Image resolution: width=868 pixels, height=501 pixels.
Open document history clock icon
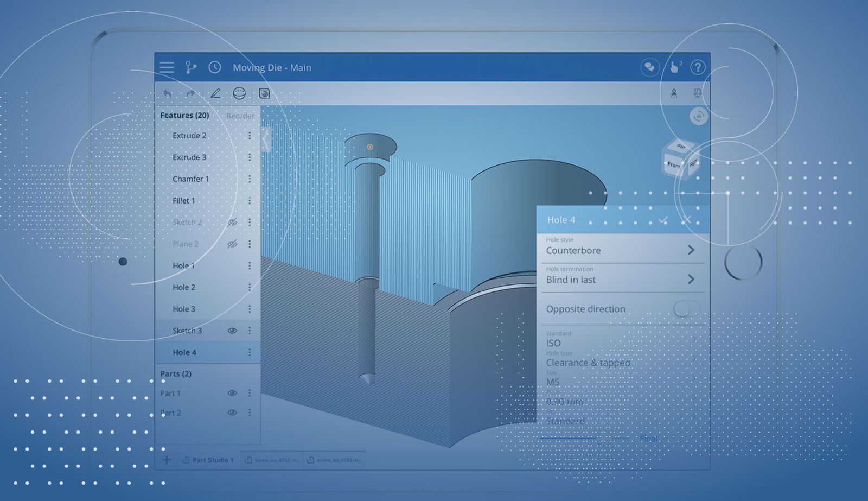(x=215, y=67)
